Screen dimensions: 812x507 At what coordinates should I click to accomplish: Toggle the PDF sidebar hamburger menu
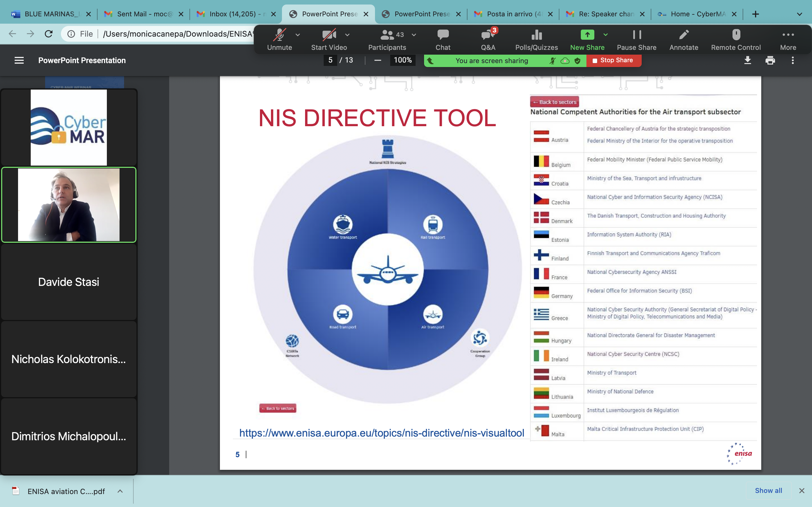(x=19, y=60)
